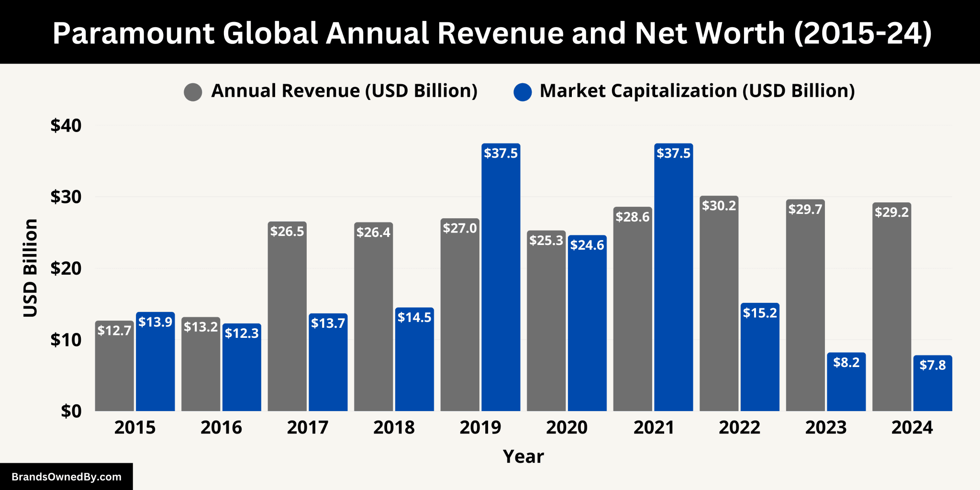Pick the 2023 blue bar labeled $8.2

(x=846, y=382)
